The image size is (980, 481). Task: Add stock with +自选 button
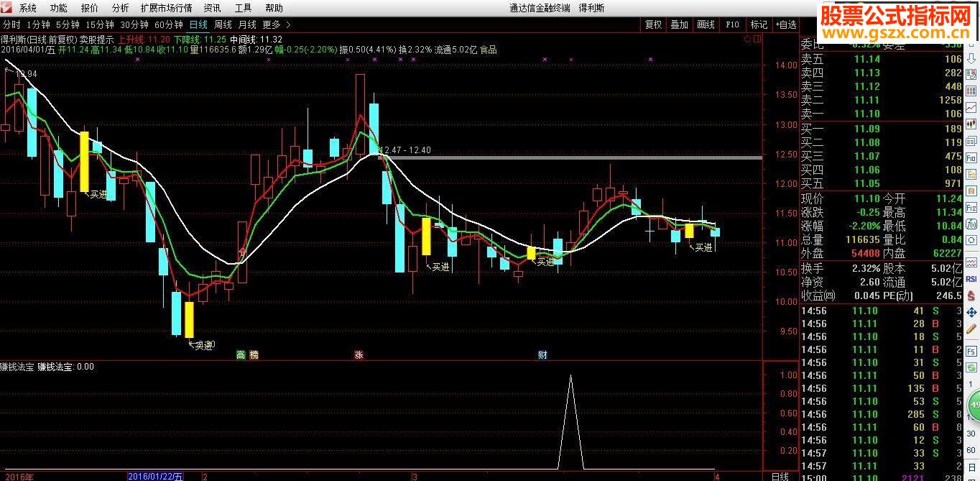785,24
